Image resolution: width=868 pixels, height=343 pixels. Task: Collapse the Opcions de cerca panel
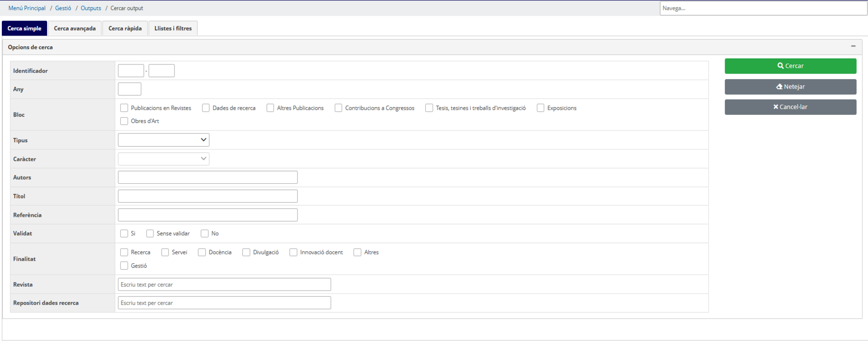[x=853, y=47]
